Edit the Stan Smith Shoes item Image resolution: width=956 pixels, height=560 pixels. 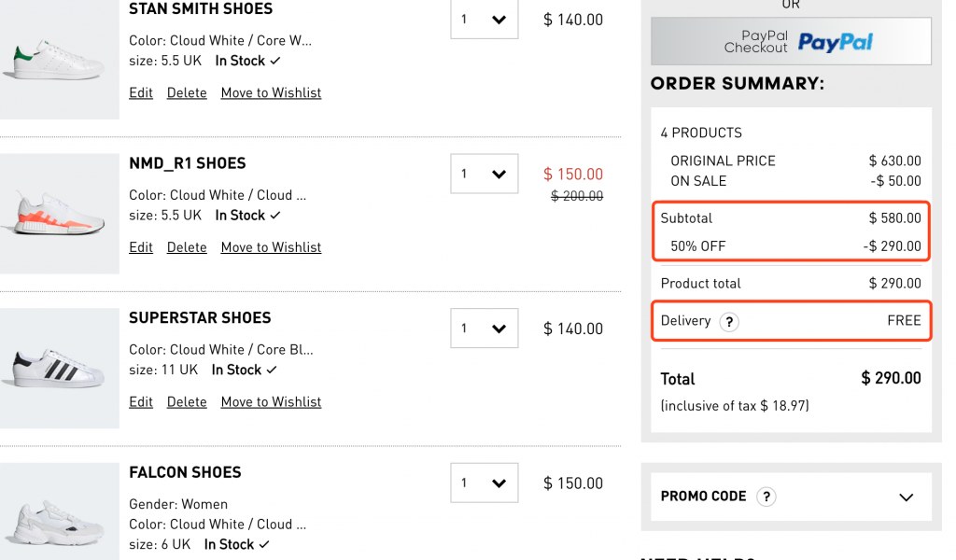[141, 92]
